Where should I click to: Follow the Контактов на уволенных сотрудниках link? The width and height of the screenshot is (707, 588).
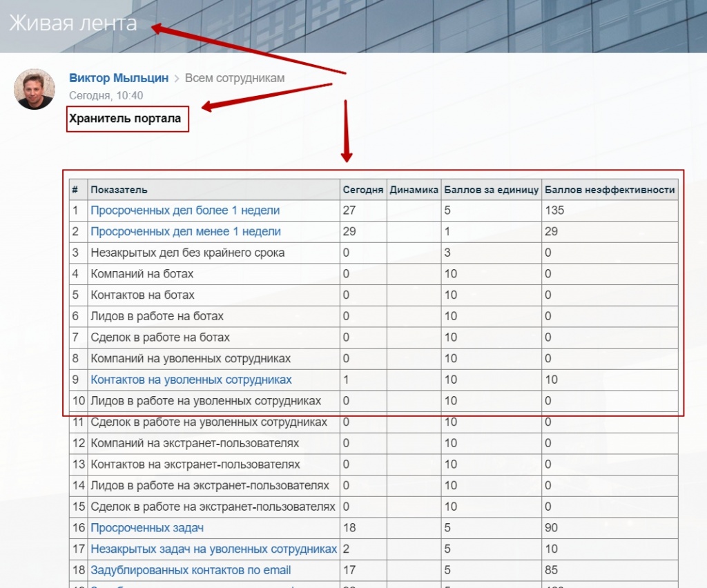click(191, 380)
